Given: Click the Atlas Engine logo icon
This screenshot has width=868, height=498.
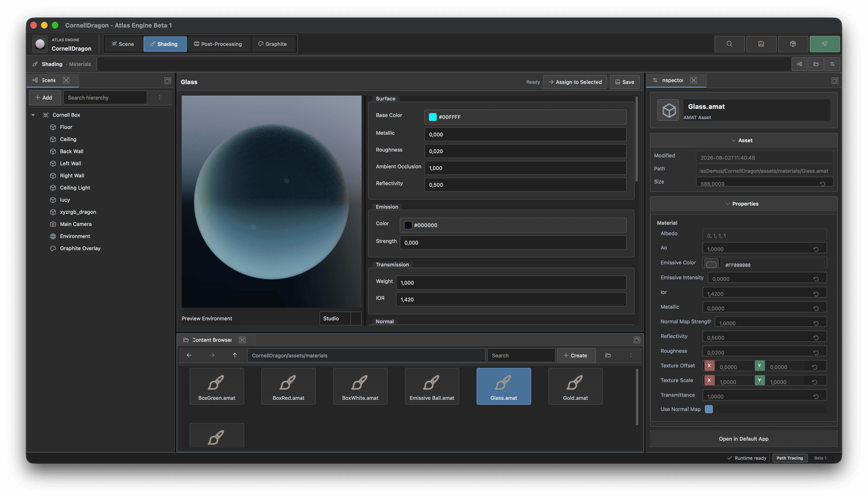Looking at the screenshot, I should tap(40, 44).
